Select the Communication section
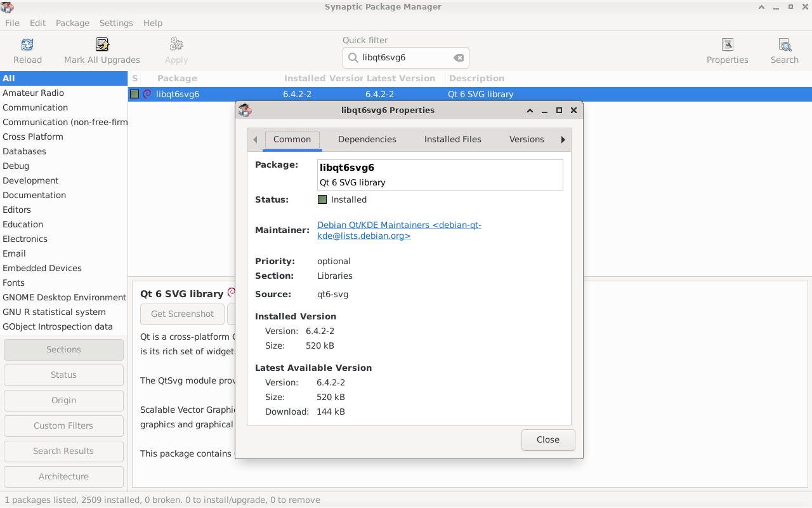The height and width of the screenshot is (508, 812). [x=63, y=107]
